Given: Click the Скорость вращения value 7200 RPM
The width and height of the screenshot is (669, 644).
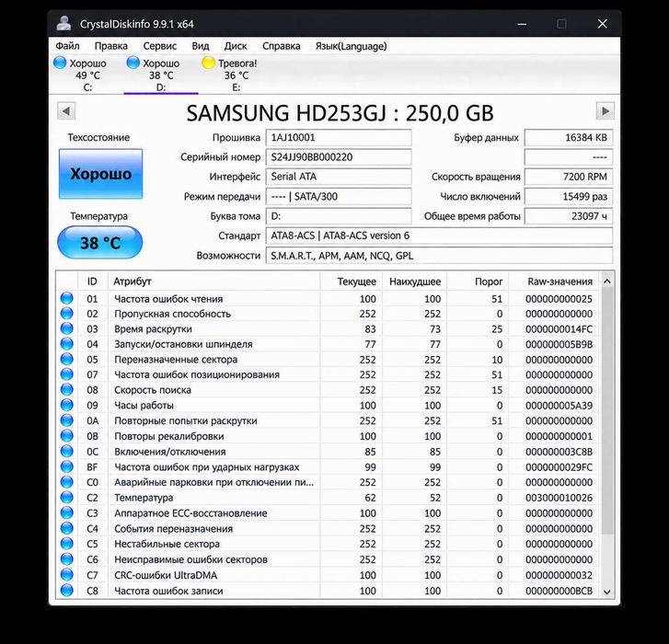Looking at the screenshot, I should click(569, 177).
